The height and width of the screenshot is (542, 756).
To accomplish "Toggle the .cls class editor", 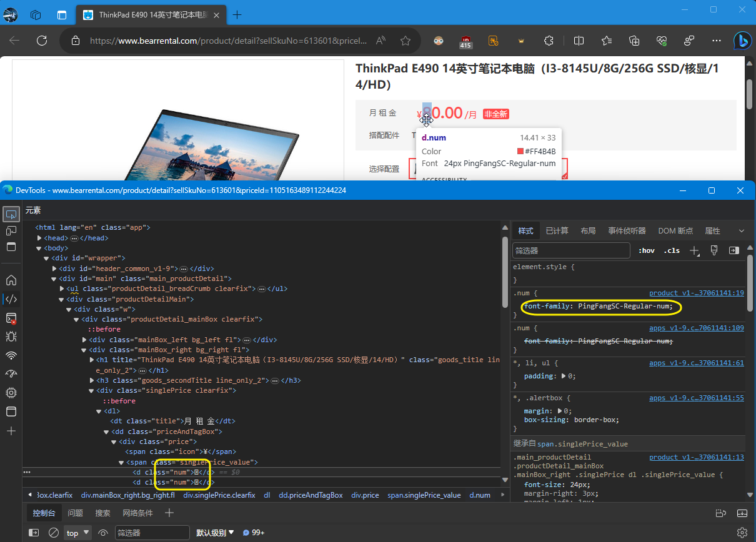I will [672, 250].
